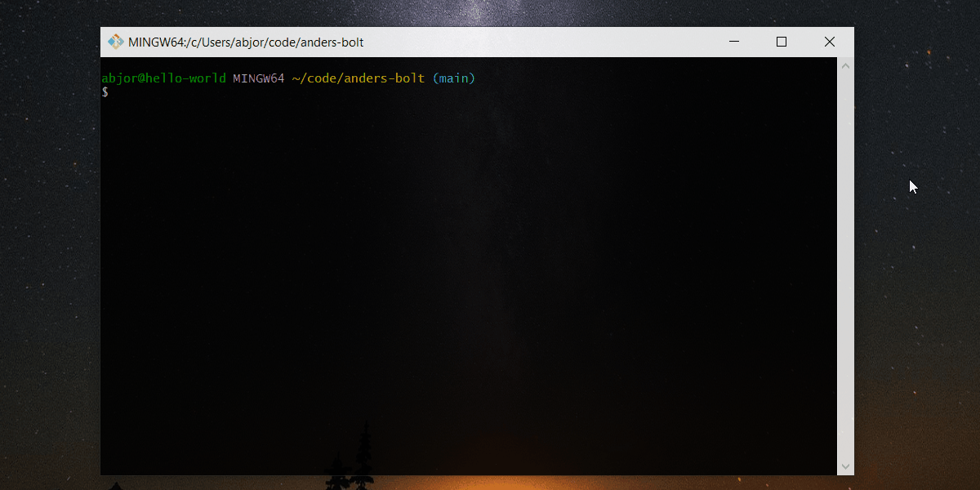Click the window title MINGW64:/c/Users/abjor/code/anders-bolt
980x490 pixels.
click(246, 42)
